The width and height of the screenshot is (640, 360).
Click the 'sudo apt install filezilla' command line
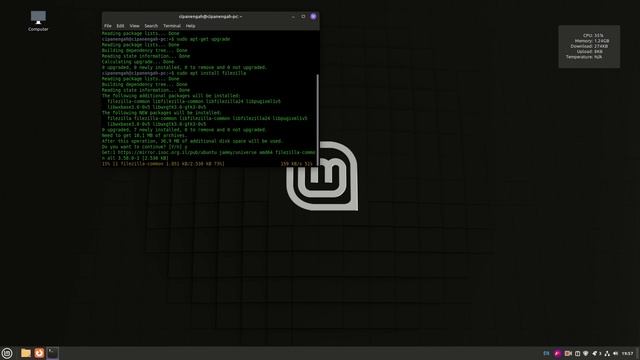pyautogui.click(x=174, y=73)
